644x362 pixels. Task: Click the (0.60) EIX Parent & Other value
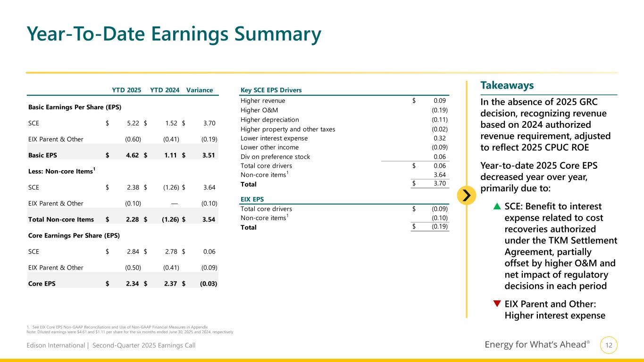coord(133,139)
